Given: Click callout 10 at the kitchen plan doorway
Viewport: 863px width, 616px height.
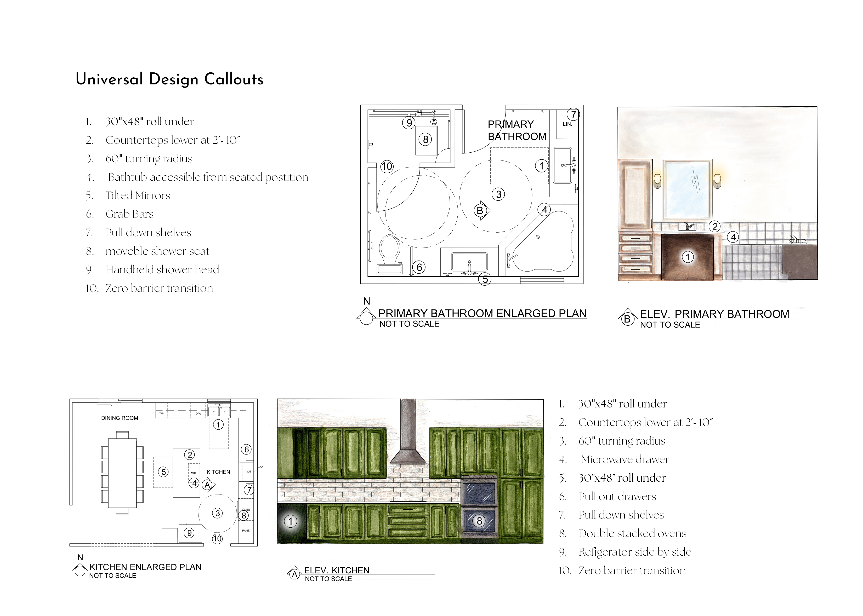Looking at the screenshot, I should coord(217,539).
